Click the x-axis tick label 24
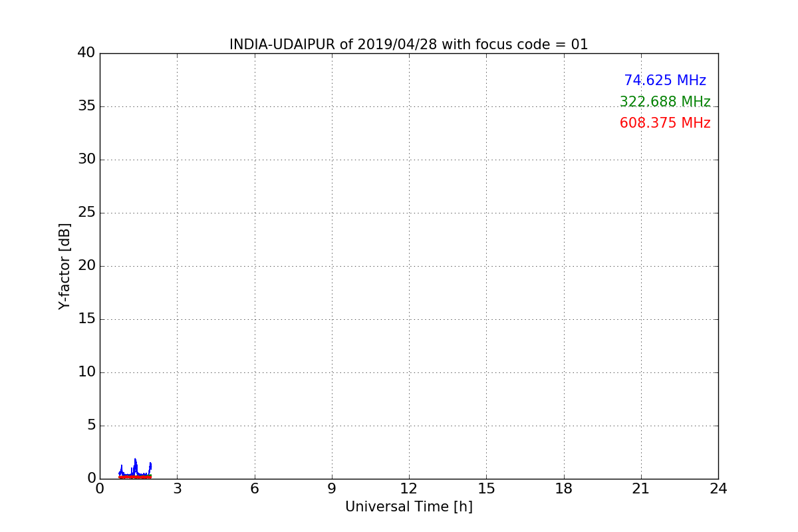 click(718, 489)
